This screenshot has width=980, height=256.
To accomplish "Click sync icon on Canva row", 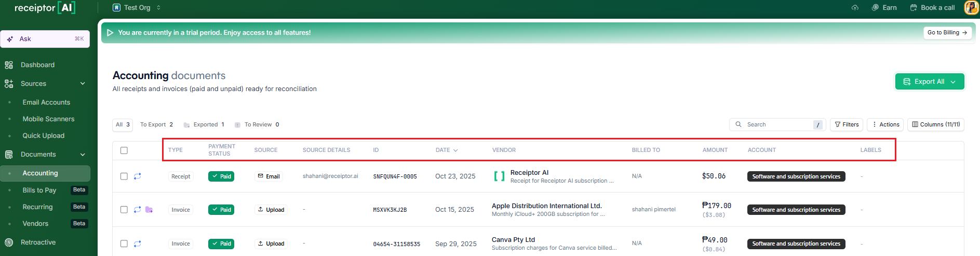I will coord(138,244).
